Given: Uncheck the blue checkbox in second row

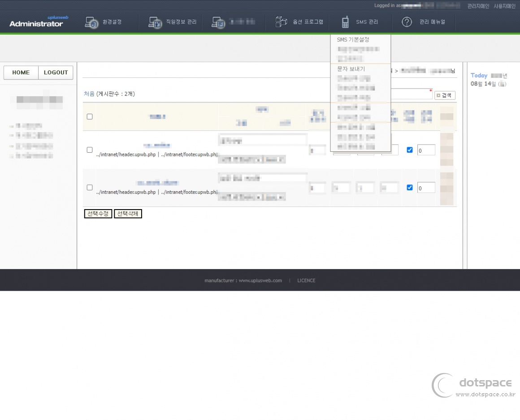Looking at the screenshot, I should (x=409, y=188).
